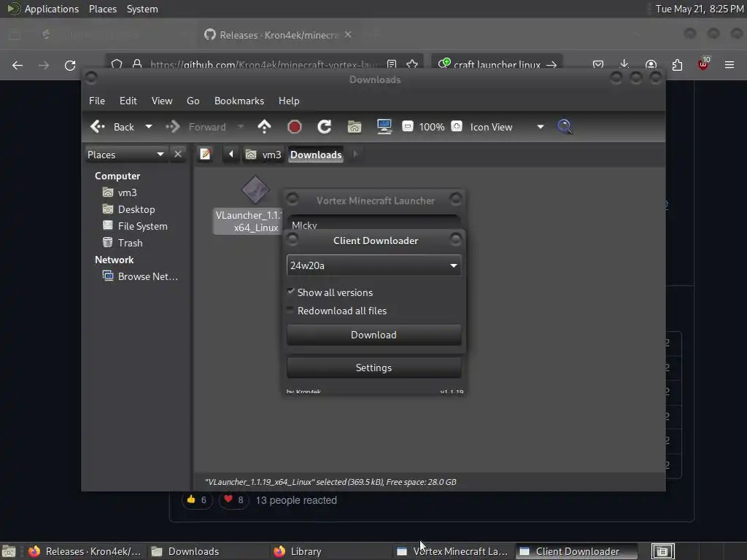Reload the Downloads folder view
The height and width of the screenshot is (560, 747).
pos(325,127)
